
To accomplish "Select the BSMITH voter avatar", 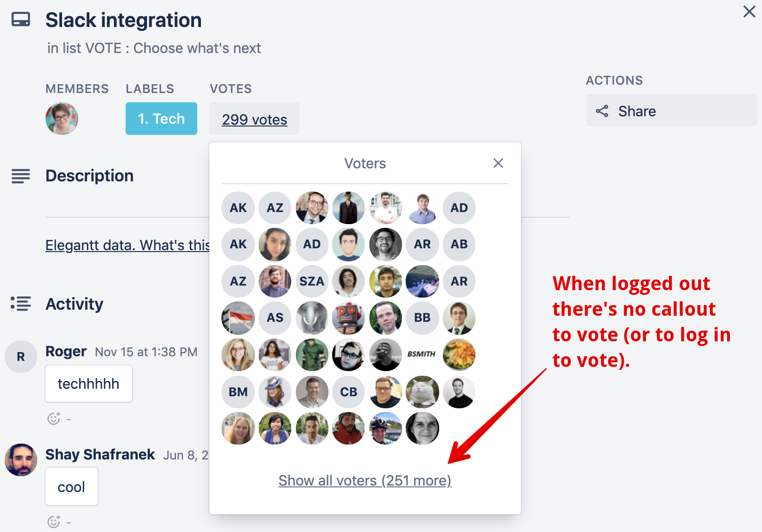I will click(x=422, y=354).
